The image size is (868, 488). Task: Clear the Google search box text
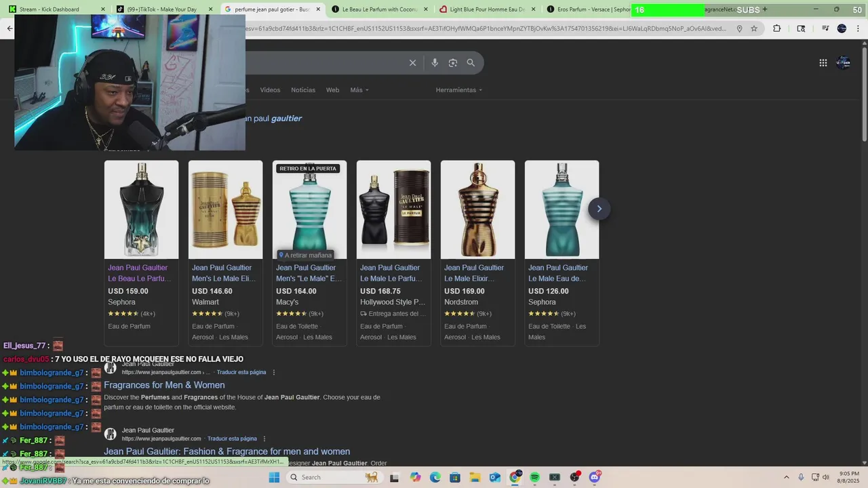coord(412,63)
